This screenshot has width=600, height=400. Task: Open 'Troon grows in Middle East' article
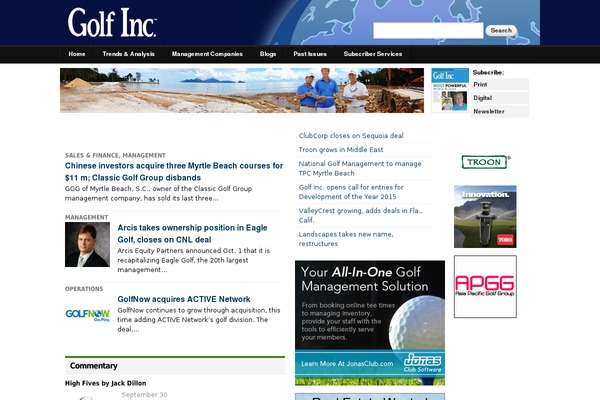(x=341, y=150)
